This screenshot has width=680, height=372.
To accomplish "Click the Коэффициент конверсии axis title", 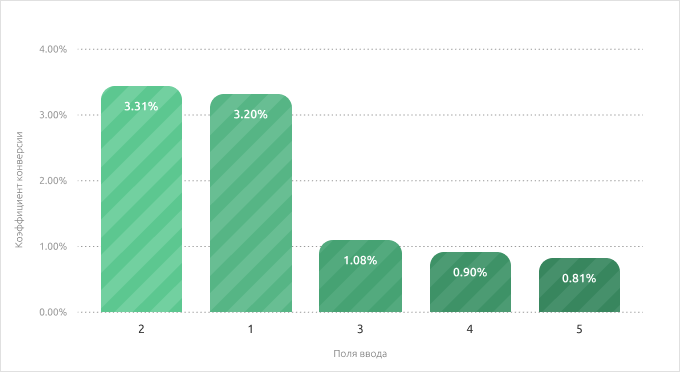I will click(19, 189).
